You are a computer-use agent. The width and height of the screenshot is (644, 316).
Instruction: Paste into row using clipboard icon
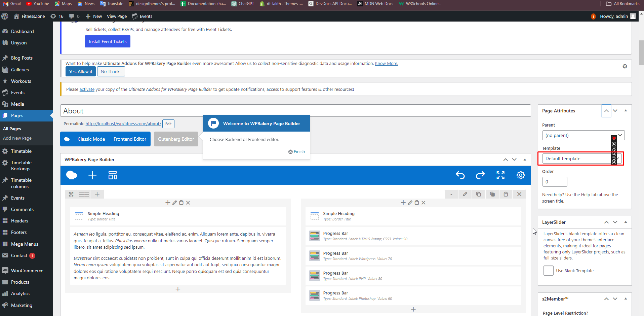point(506,194)
